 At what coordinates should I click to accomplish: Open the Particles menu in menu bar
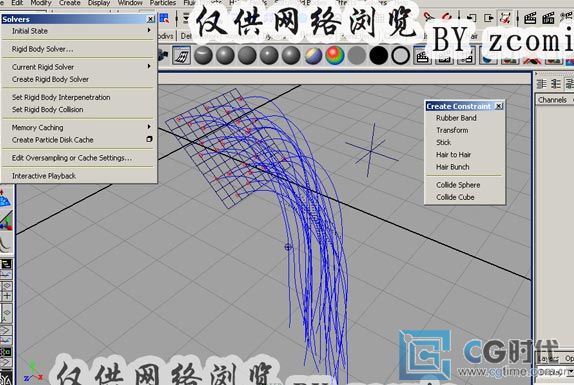tap(163, 3)
